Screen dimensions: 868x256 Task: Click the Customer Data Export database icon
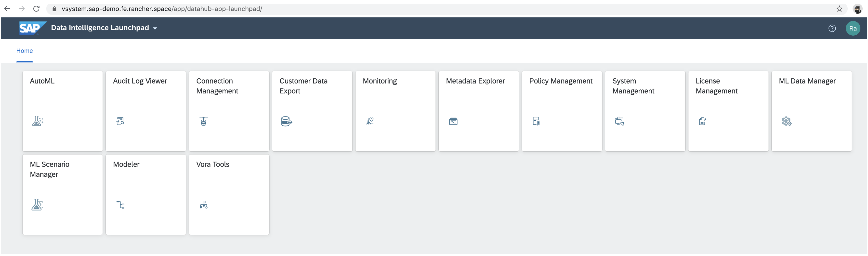[286, 121]
